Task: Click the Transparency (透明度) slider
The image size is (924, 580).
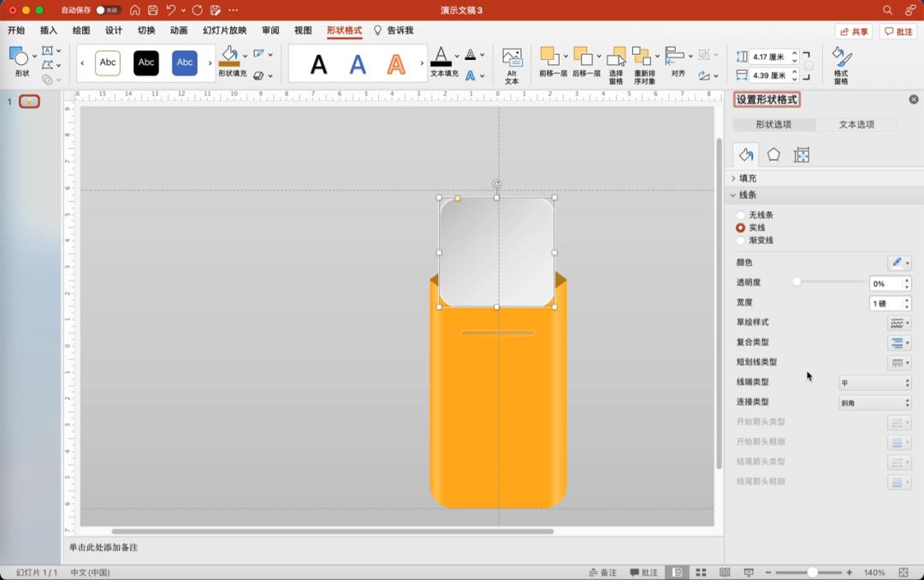Action: click(x=830, y=281)
